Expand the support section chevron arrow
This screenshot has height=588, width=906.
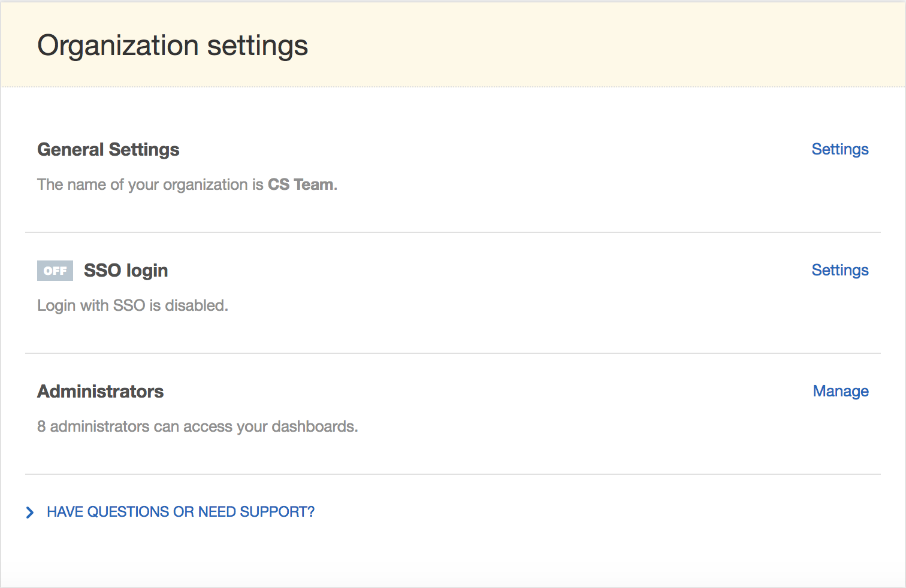point(30,513)
